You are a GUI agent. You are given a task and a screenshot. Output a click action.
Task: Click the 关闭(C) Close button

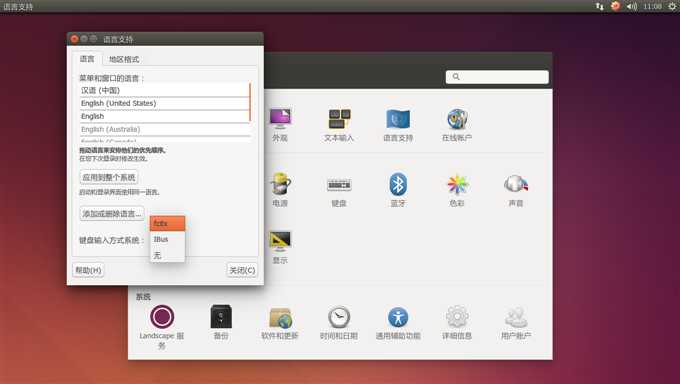coord(242,270)
